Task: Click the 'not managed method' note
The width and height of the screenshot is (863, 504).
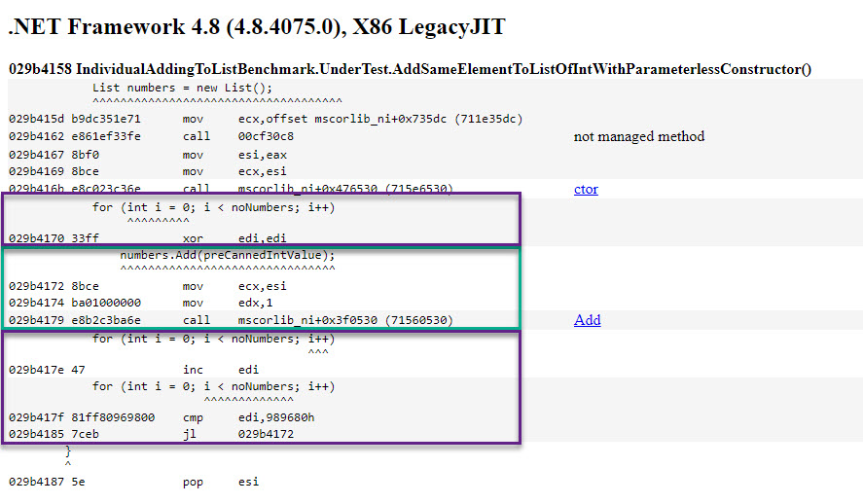Action: pyautogui.click(x=638, y=136)
